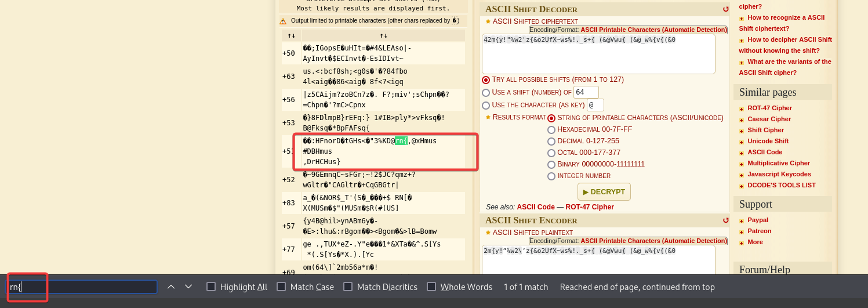Choose Binary 00000000-11111111 result format
868x308 pixels.
551,164
